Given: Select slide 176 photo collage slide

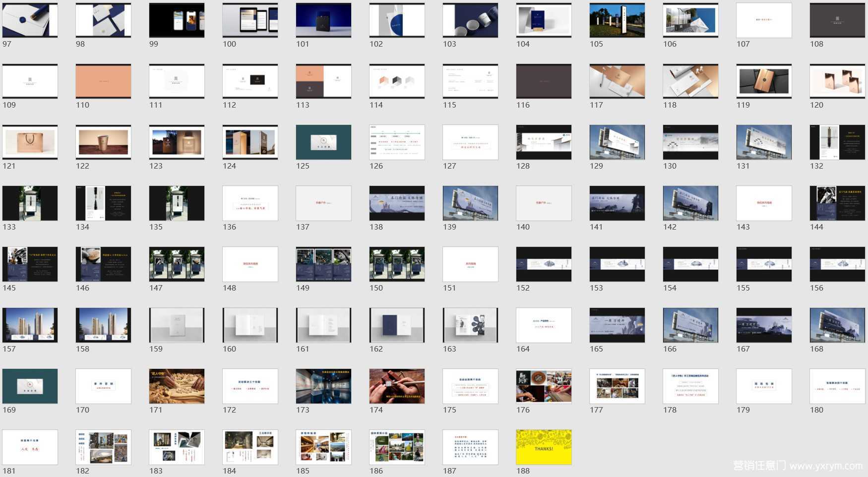Looking at the screenshot, I should pos(544,386).
